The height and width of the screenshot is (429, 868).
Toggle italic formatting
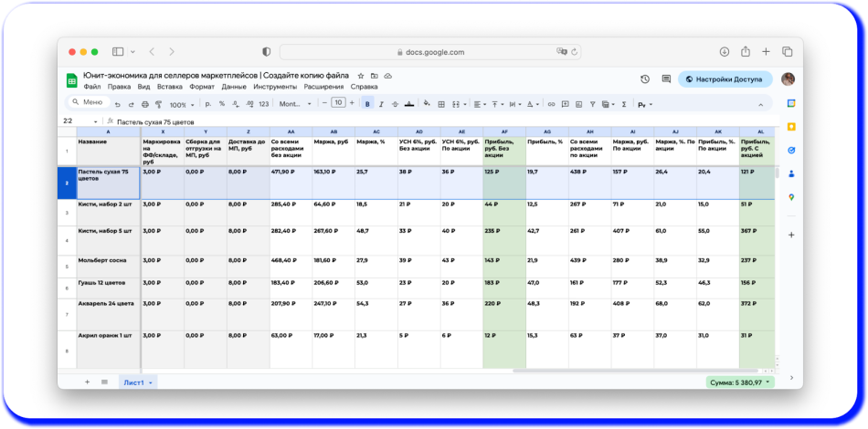pos(381,104)
